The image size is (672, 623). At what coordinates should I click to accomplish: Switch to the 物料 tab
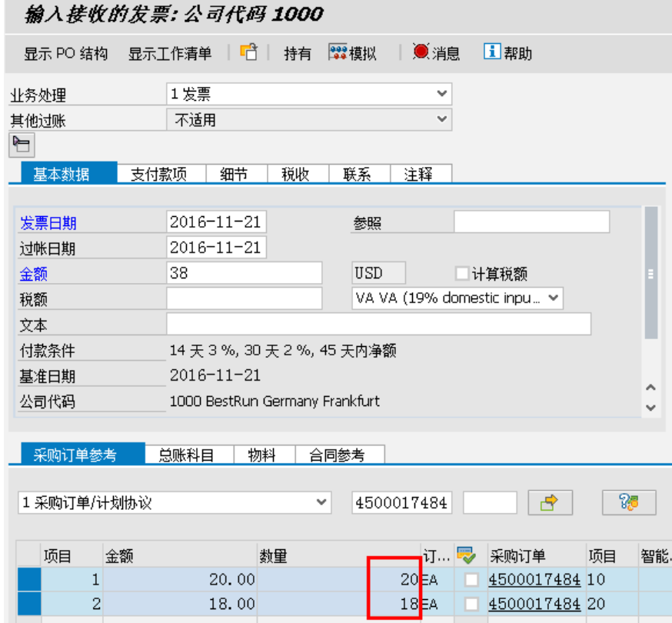(x=264, y=455)
